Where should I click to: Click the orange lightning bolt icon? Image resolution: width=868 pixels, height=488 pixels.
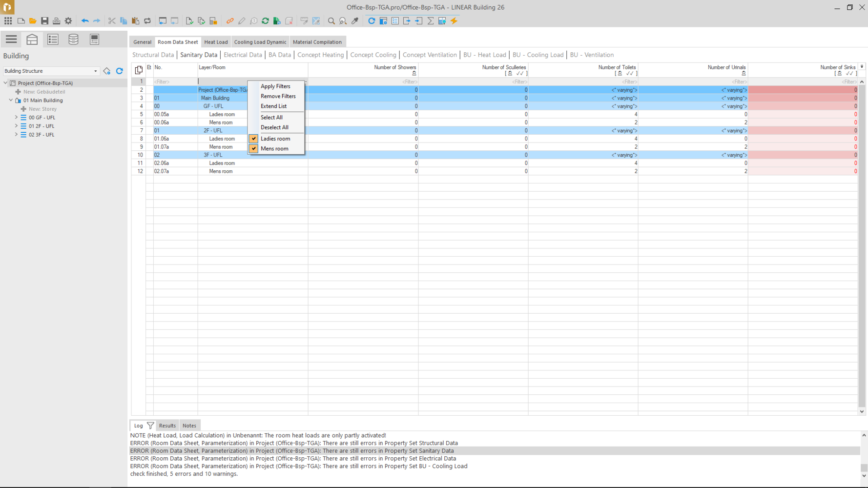click(x=454, y=21)
